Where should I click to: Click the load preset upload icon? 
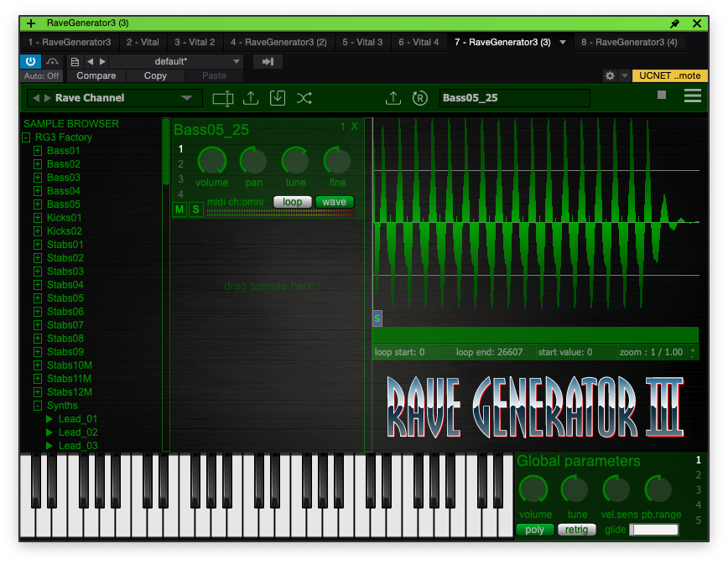pyautogui.click(x=251, y=98)
